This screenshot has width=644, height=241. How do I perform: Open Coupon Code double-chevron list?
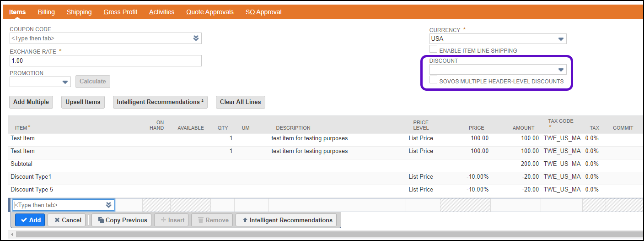196,38
